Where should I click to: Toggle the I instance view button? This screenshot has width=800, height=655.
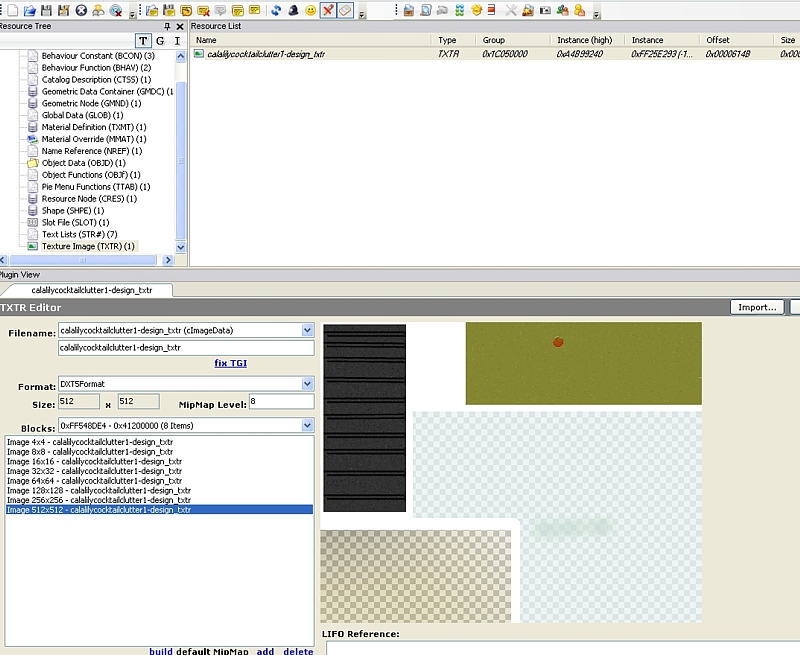tap(177, 41)
